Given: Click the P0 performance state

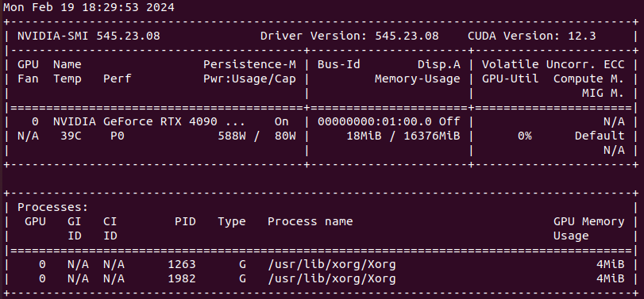Looking at the screenshot, I should (117, 136).
